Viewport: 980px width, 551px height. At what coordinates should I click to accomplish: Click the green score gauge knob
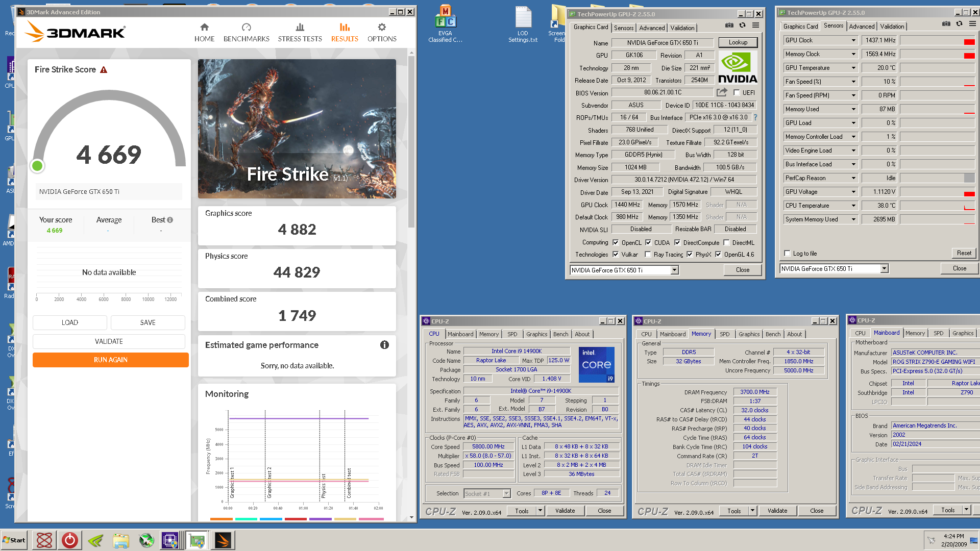tap(37, 166)
